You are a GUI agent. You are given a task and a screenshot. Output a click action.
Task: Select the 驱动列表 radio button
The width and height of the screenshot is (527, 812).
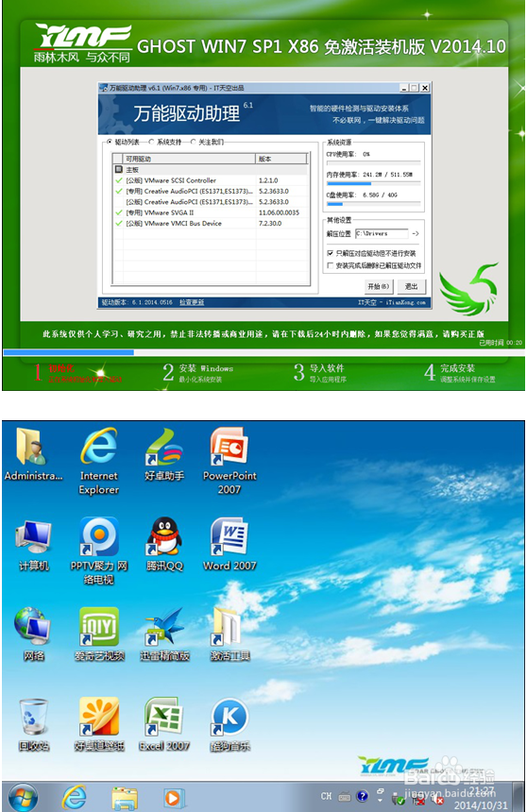click(110, 142)
